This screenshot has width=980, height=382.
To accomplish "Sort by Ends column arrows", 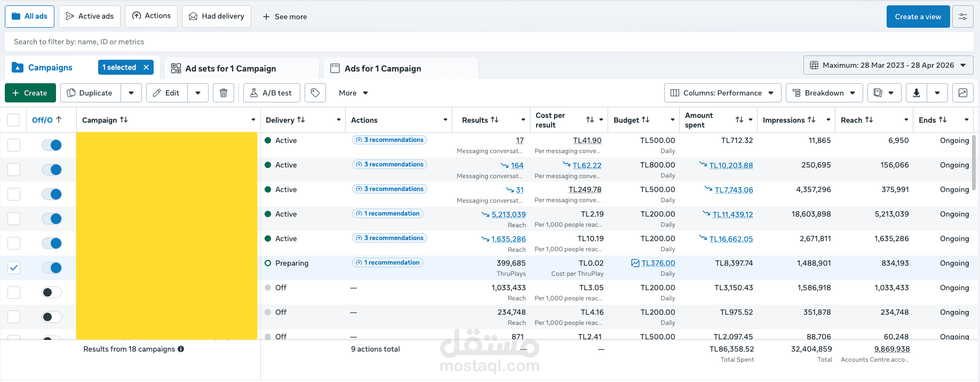I will pyautogui.click(x=943, y=120).
